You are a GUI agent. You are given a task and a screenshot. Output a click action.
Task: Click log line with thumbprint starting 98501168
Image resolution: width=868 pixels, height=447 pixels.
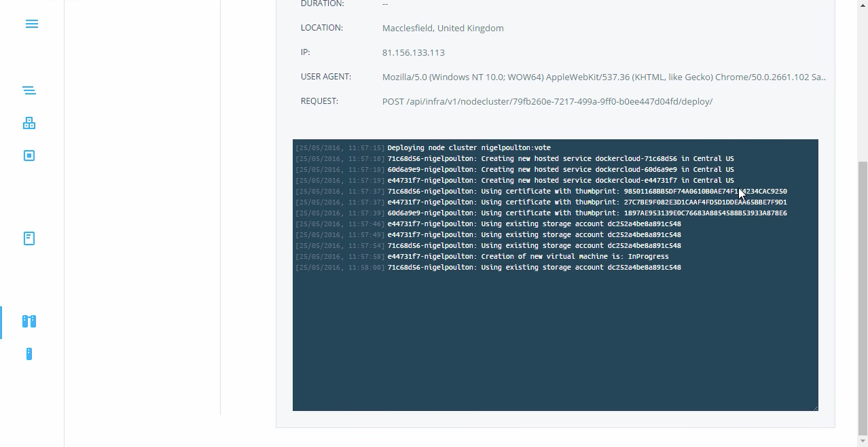(x=541, y=191)
